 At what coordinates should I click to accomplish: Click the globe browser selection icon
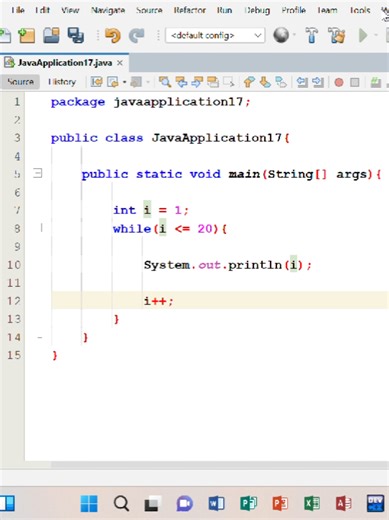(281, 35)
